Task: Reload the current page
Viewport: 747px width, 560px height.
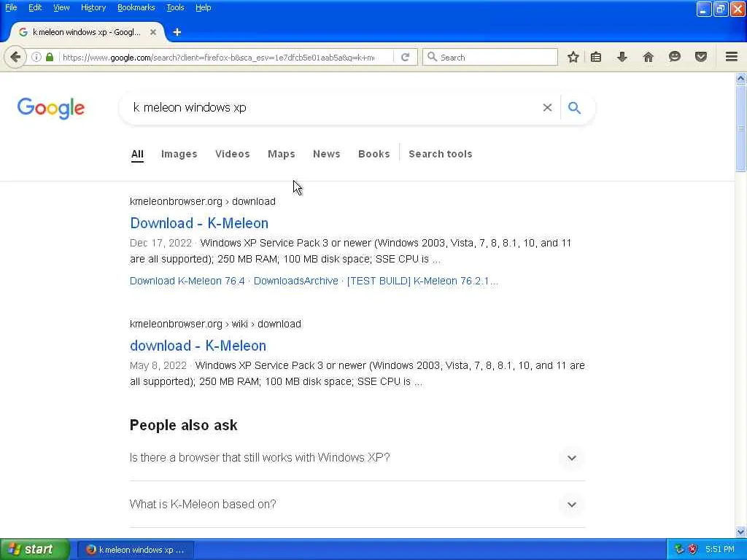Action: pyautogui.click(x=406, y=57)
